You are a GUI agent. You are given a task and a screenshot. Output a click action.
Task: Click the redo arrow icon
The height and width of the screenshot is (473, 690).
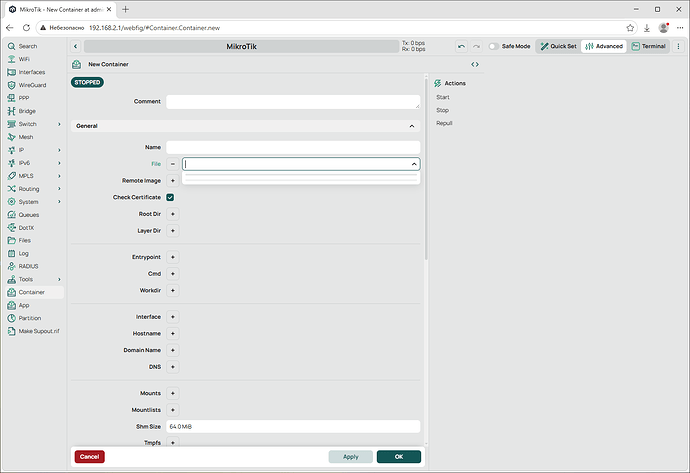pyautogui.click(x=476, y=46)
